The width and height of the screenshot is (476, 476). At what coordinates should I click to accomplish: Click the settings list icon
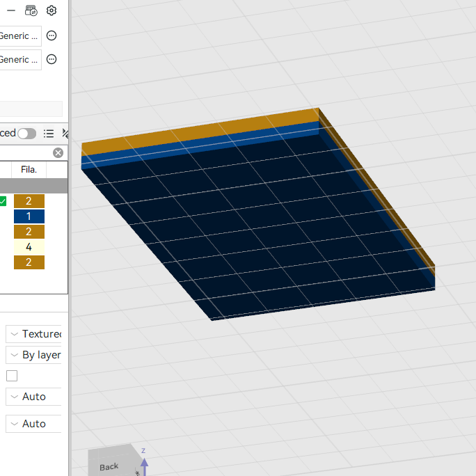pos(49,134)
